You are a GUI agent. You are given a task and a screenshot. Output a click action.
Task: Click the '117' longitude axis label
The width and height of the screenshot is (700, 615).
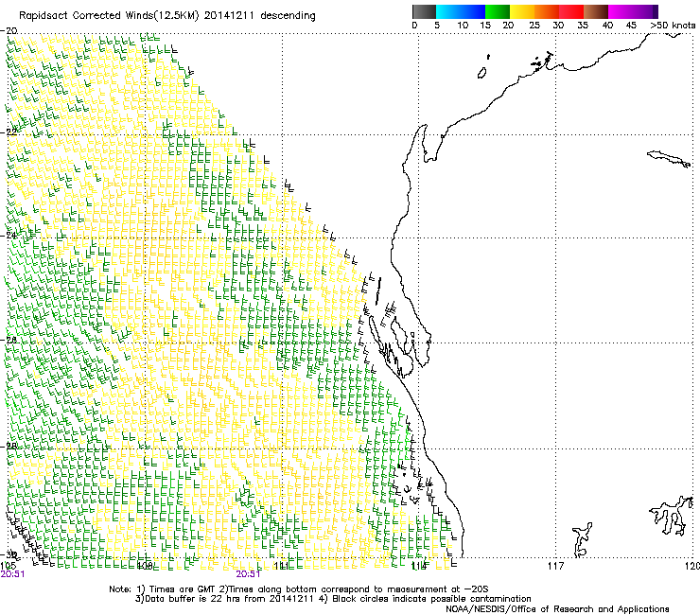(556, 567)
